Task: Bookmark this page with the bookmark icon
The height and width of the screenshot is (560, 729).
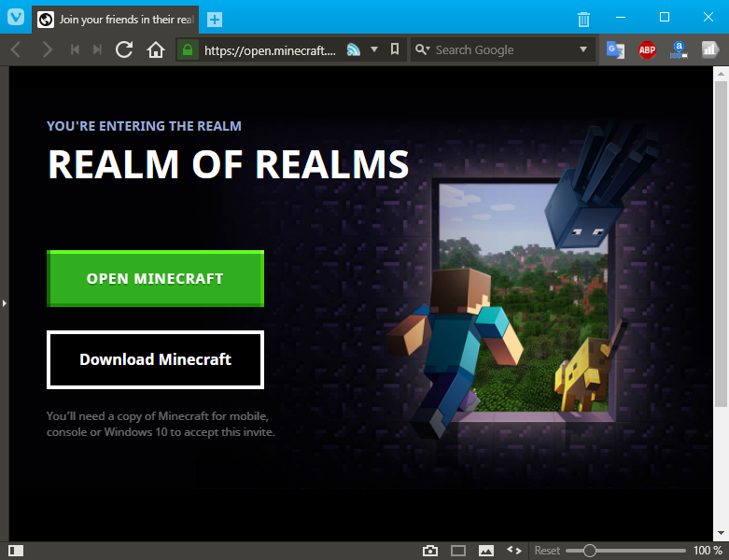Action: point(395,49)
